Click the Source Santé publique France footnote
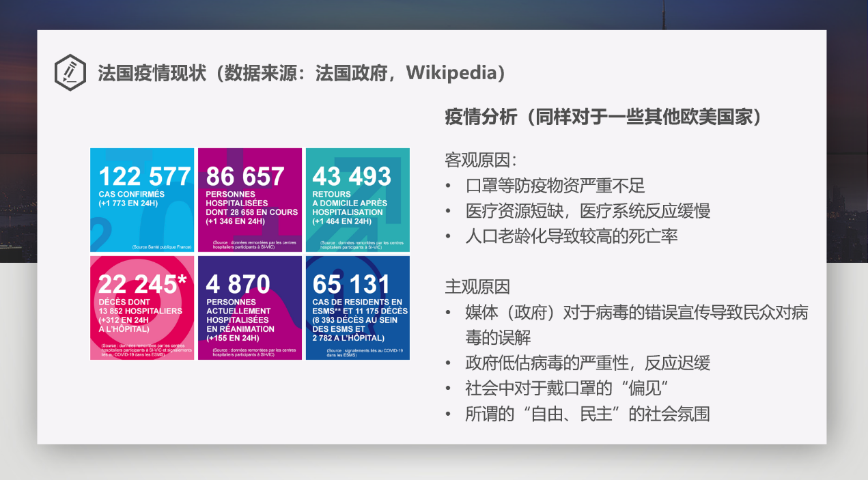Image resolution: width=868 pixels, height=480 pixels. coord(162,246)
